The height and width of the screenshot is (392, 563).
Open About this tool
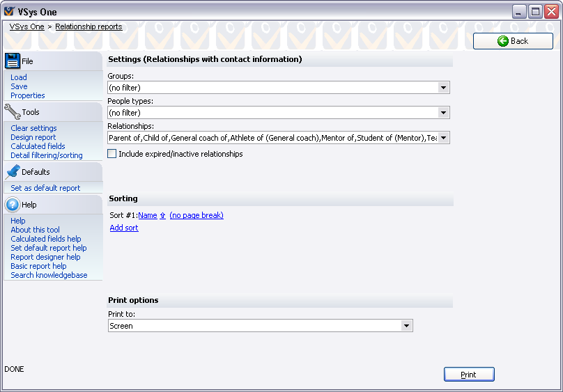(x=35, y=230)
